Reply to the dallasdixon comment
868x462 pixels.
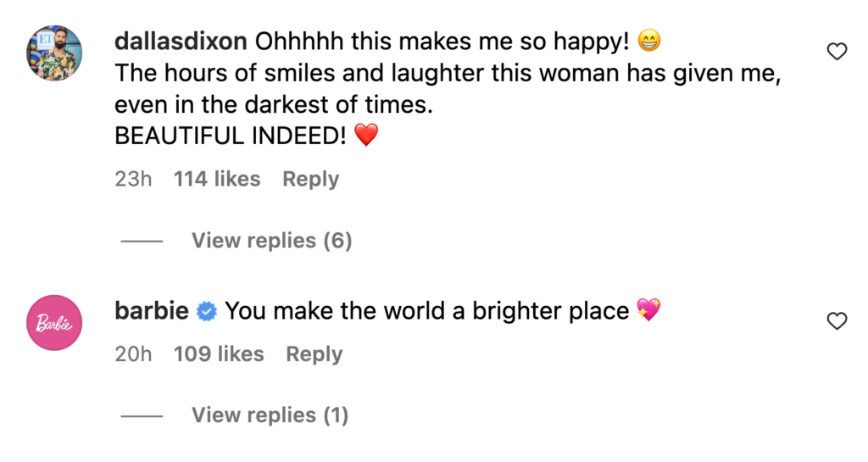click(x=310, y=180)
